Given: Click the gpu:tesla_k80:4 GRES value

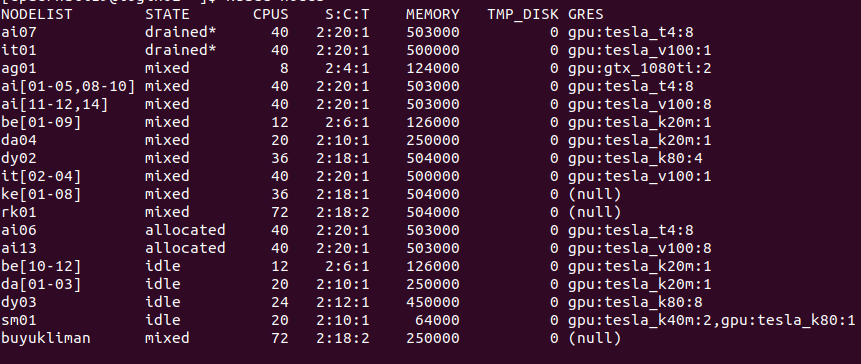Looking at the screenshot, I should click(635, 159).
